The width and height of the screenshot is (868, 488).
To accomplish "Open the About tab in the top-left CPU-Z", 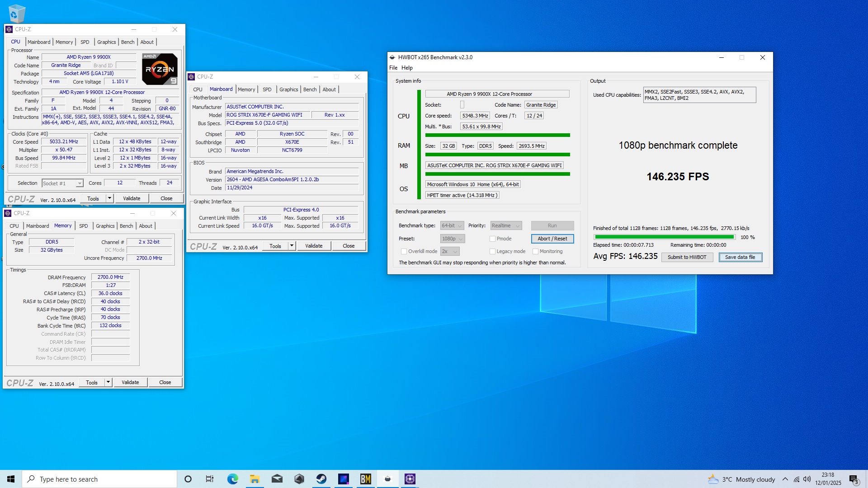I will (147, 42).
